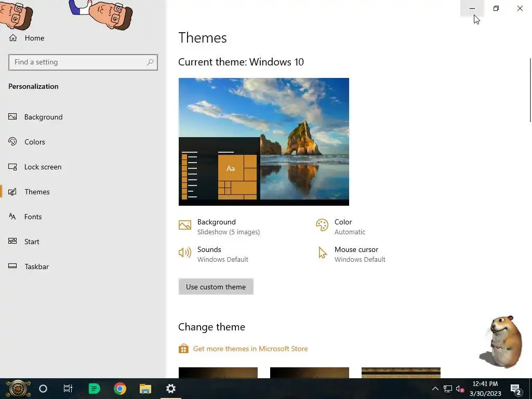The width and height of the screenshot is (532, 399).
Task: Close the Settings window
Action: point(520,8)
